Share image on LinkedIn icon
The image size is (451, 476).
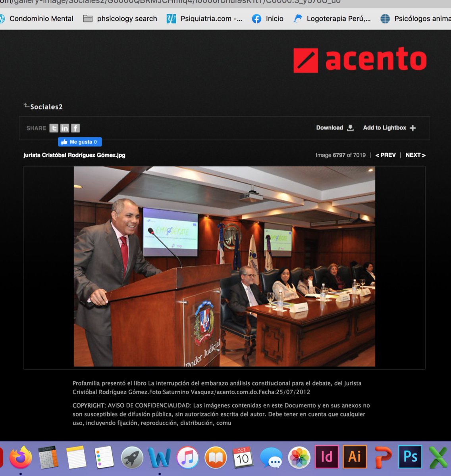point(64,128)
